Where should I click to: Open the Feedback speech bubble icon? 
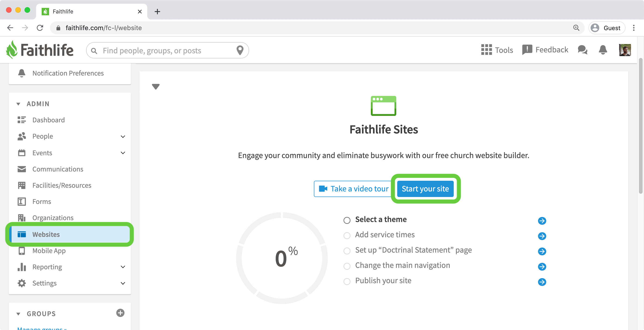[527, 50]
